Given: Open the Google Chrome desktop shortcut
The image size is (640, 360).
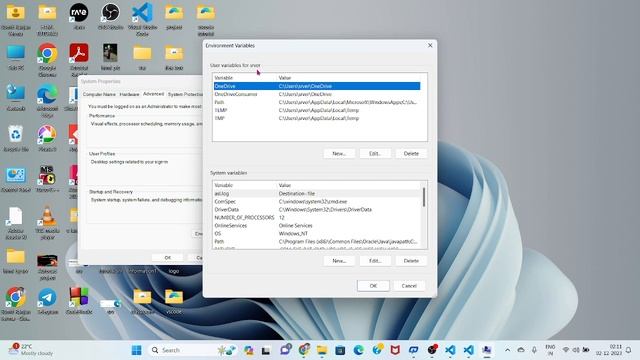Looking at the screenshot, I should pyautogui.click(x=47, y=59).
